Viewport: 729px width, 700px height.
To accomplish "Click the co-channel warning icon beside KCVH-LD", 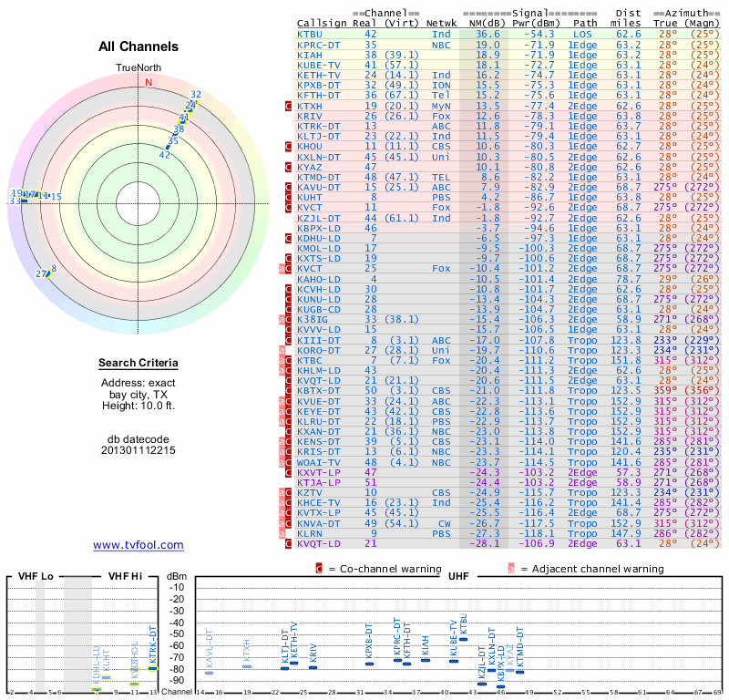I will click(x=288, y=289).
